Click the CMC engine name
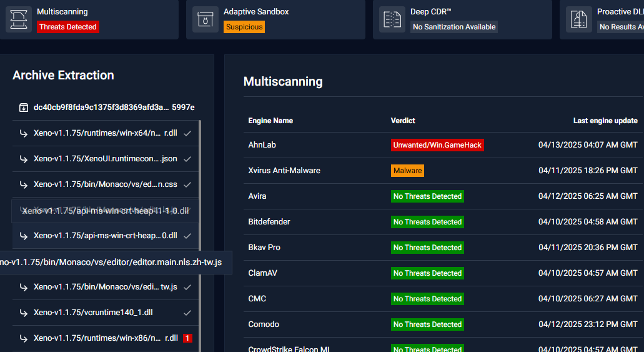644x352 pixels. tap(257, 298)
